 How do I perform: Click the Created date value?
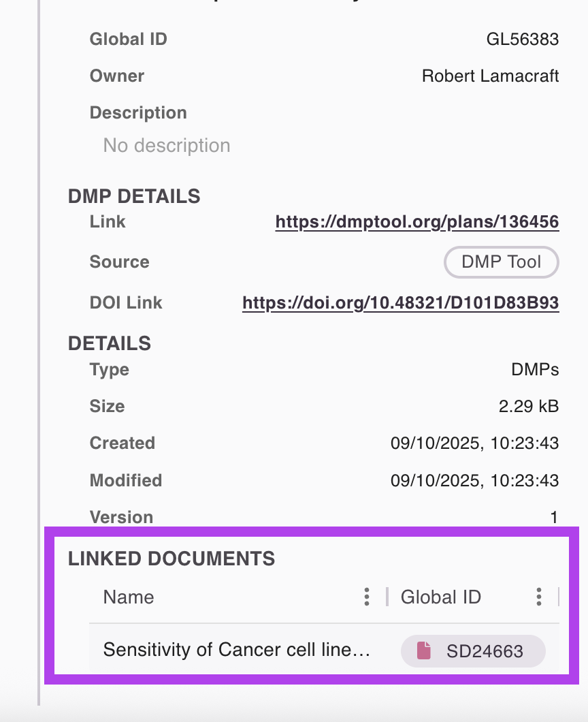point(474,443)
